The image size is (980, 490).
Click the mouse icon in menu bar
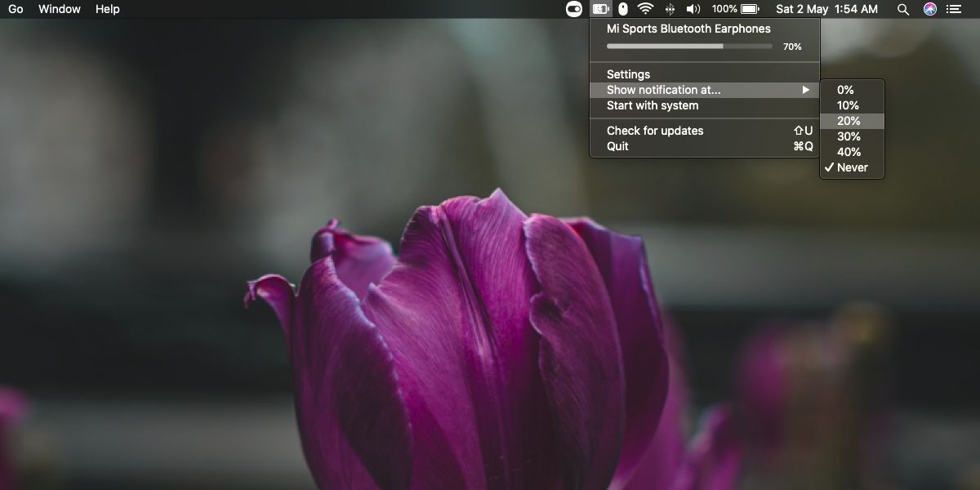tap(622, 9)
